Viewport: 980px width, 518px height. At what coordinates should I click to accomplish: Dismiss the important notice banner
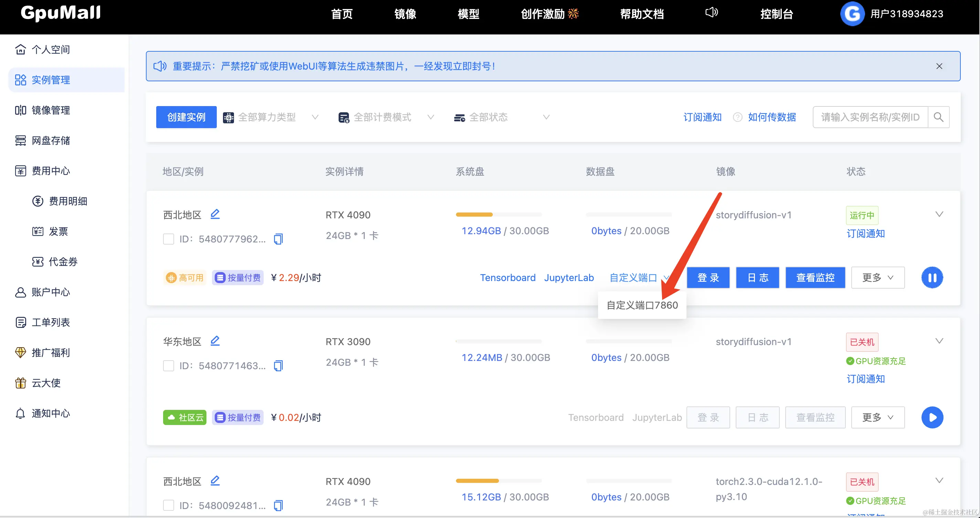click(939, 66)
